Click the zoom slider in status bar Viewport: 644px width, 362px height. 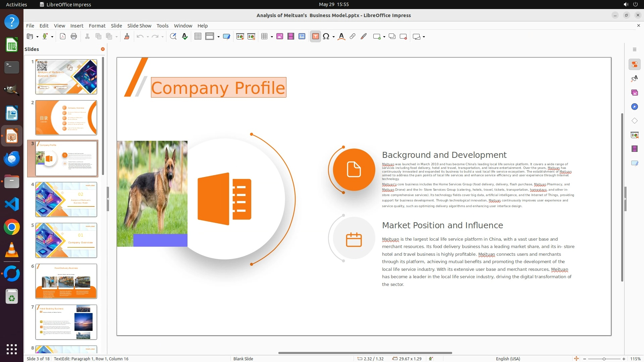[604, 359]
